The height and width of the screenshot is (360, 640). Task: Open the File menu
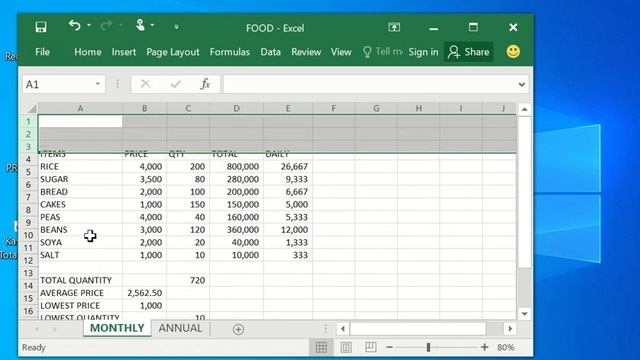pyautogui.click(x=42, y=52)
